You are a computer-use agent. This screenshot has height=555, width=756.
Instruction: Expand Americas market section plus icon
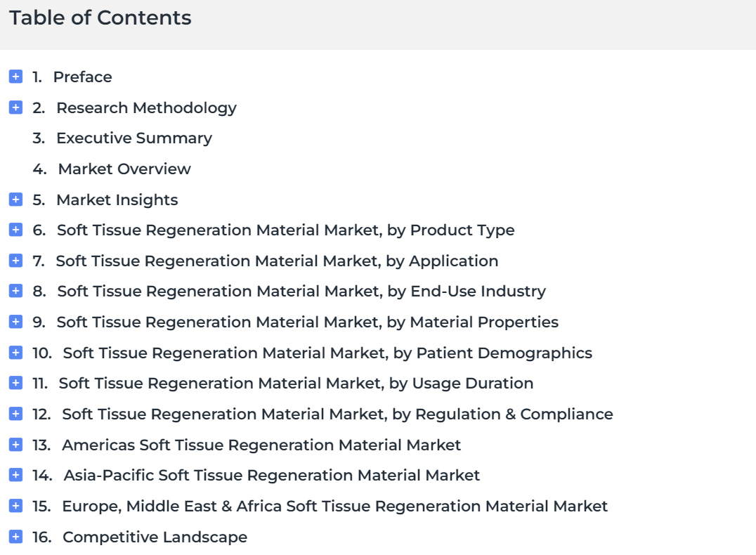(x=16, y=445)
